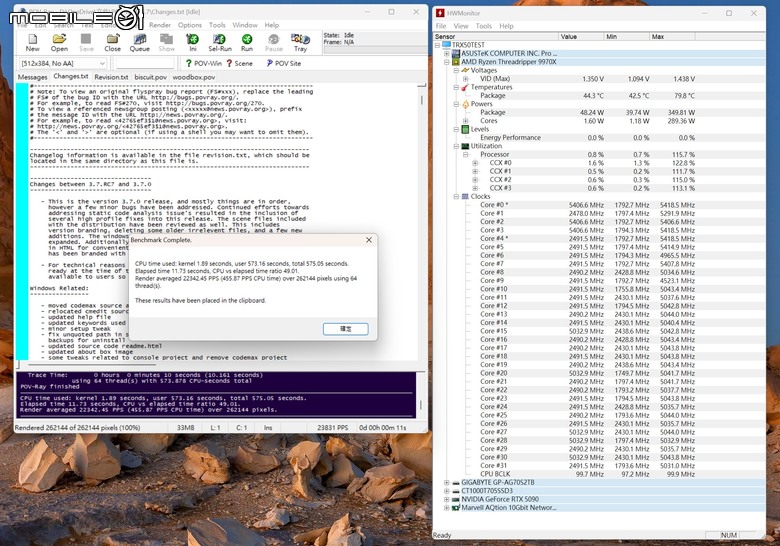Open POV-Win help button

click(203, 63)
